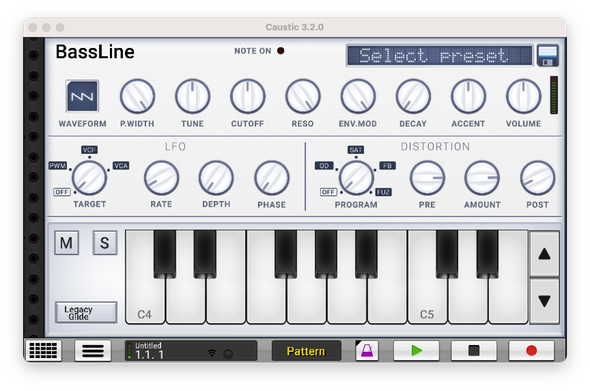
Task: Click the LFO TARGET selector knob
Action: (89, 178)
